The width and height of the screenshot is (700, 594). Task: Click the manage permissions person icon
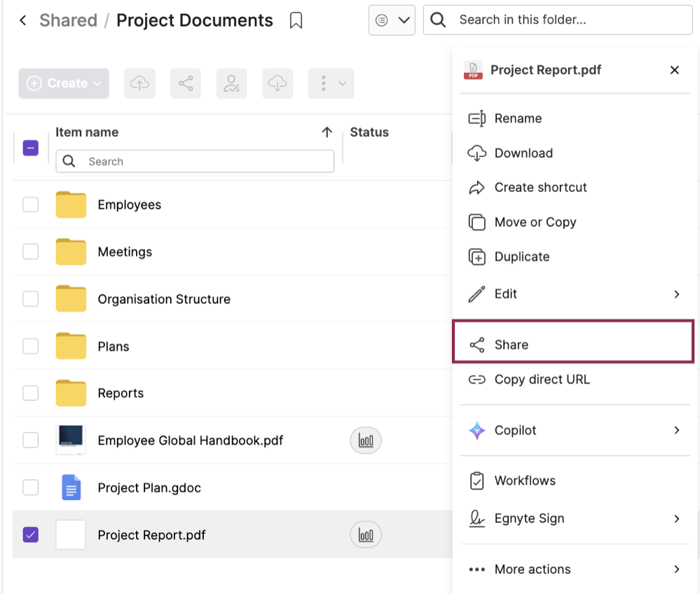coord(231,83)
